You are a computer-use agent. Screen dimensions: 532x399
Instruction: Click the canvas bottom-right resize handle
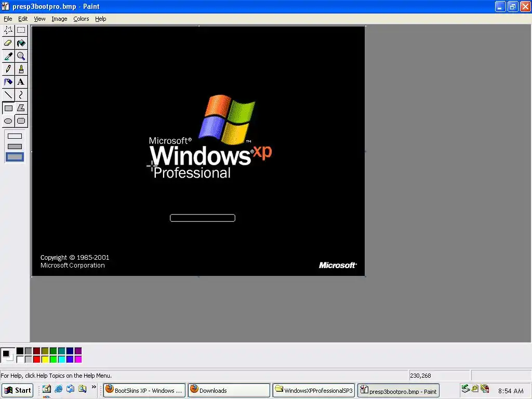pyautogui.click(x=365, y=276)
